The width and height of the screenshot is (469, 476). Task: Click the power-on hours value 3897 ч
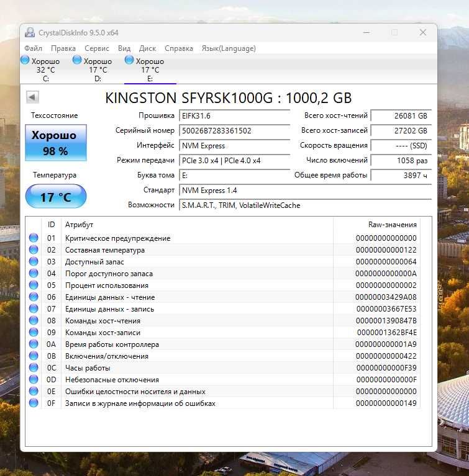[401, 175]
